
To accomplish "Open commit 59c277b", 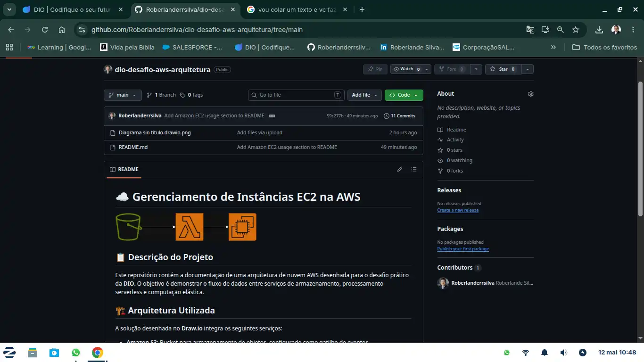I will pyautogui.click(x=335, y=116).
